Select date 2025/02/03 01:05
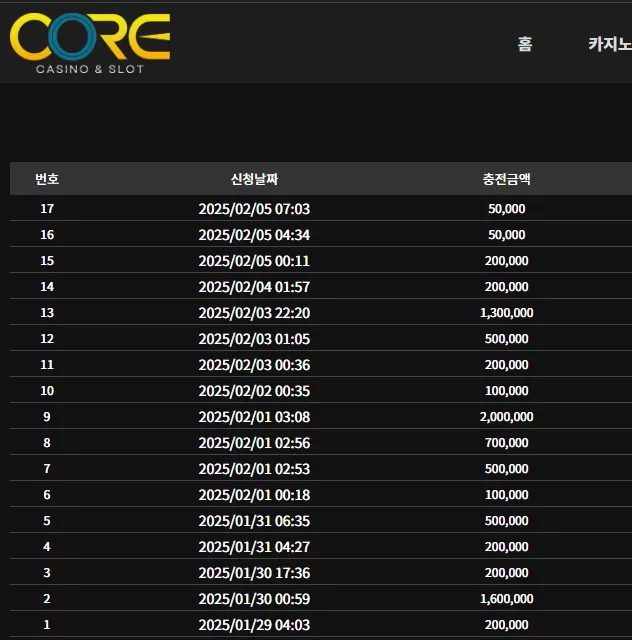632x640 pixels. point(254,339)
